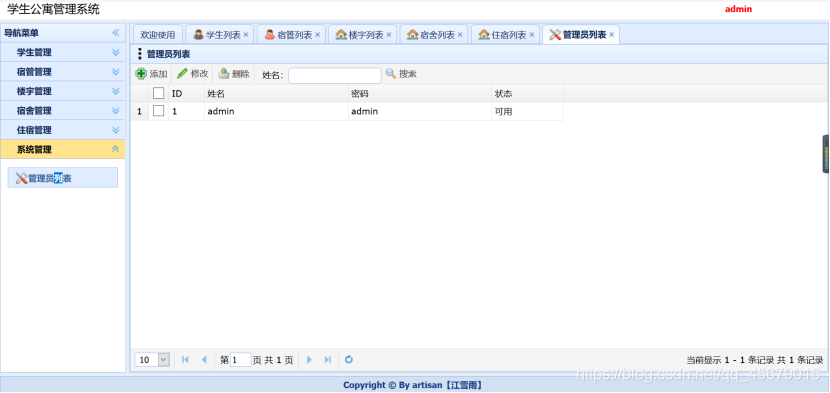Image resolution: width=830 pixels, height=393 pixels.
Task: Click the 可用 status cell
Action: pyautogui.click(x=527, y=111)
